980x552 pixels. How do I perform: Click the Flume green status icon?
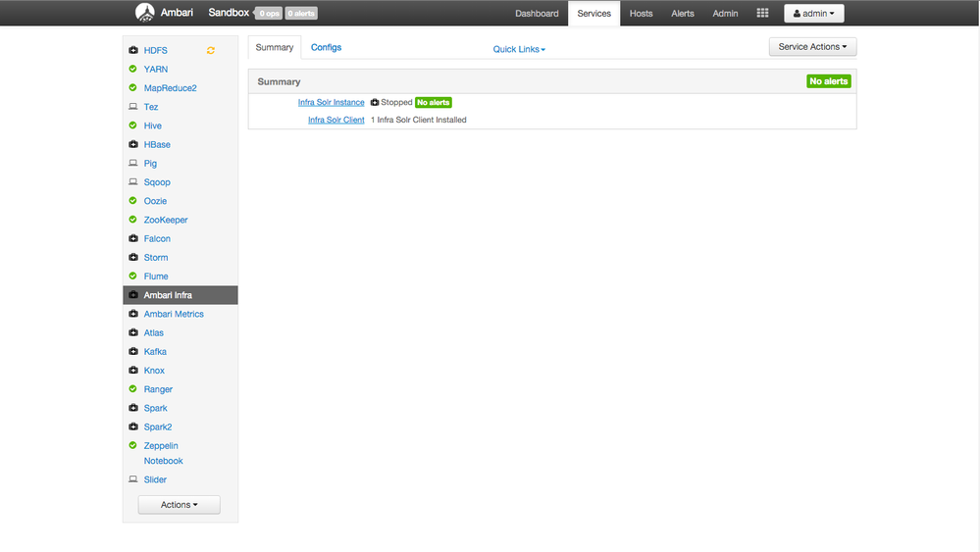133,276
